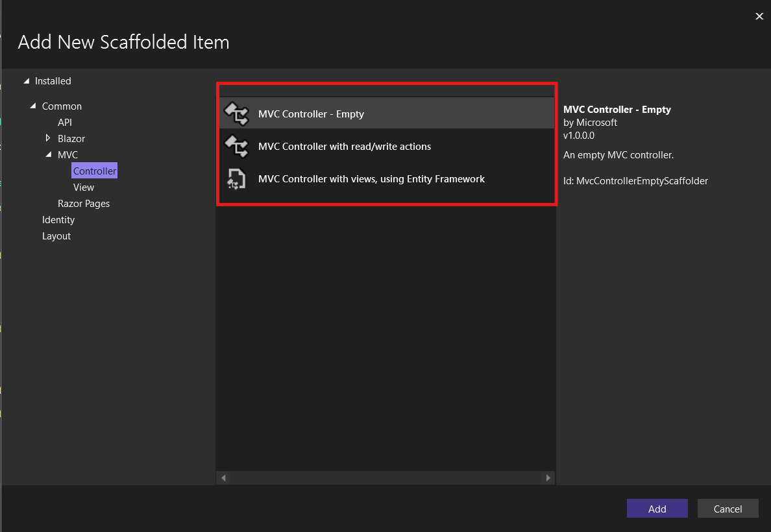Select the Identity category

click(58, 219)
